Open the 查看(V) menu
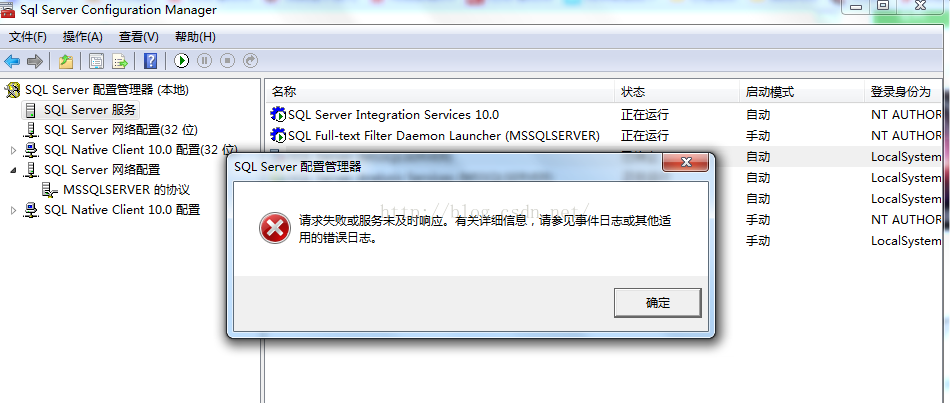Image resolution: width=950 pixels, height=403 pixels. [x=139, y=37]
